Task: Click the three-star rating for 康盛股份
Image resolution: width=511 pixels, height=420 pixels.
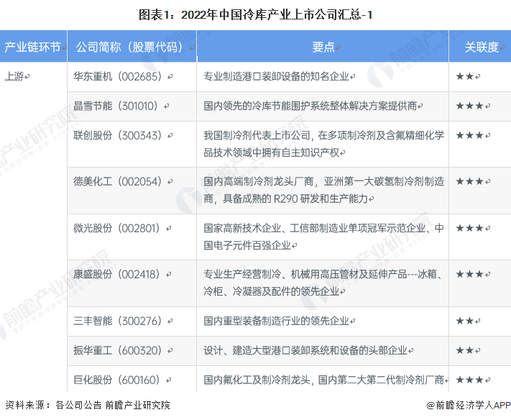Action: [469, 274]
